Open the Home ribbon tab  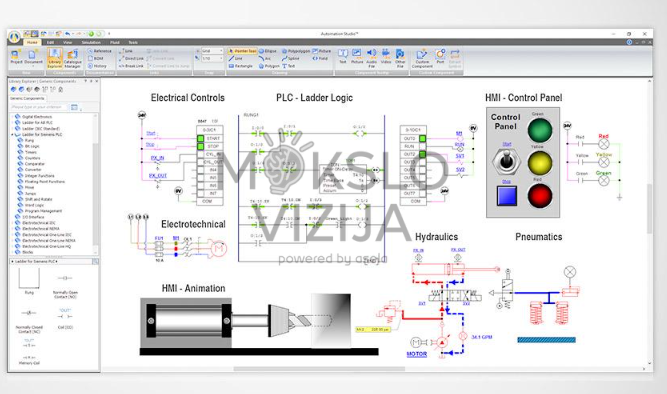click(32, 43)
